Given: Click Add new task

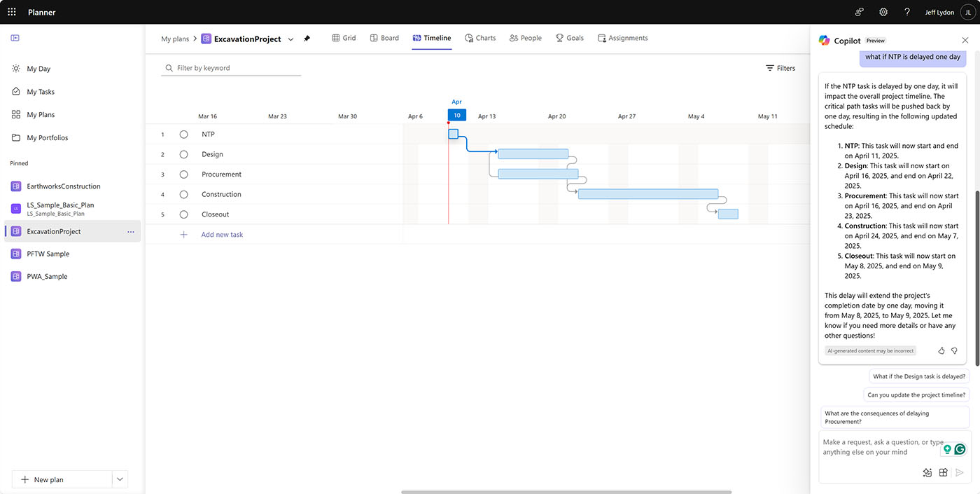Looking at the screenshot, I should [x=222, y=235].
